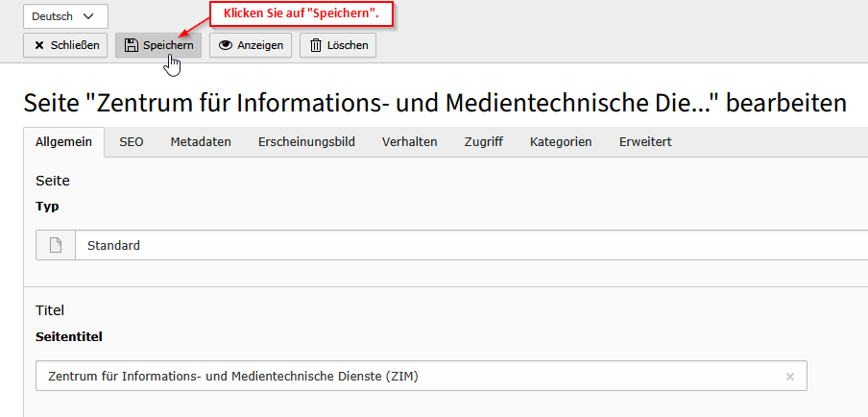Viewport: 868px width, 417px height.
Task: Click the bold Seitentitel field label
Action: (69, 336)
